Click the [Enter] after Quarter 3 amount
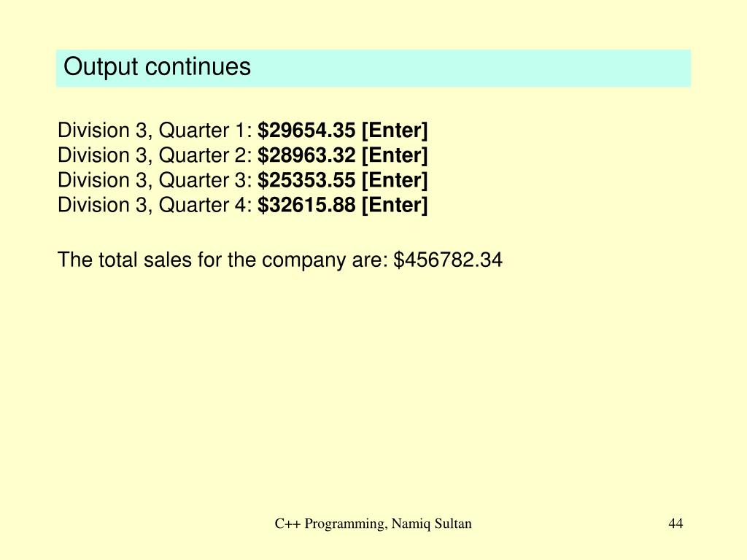Image resolution: width=747 pixels, height=560 pixels. click(395, 181)
